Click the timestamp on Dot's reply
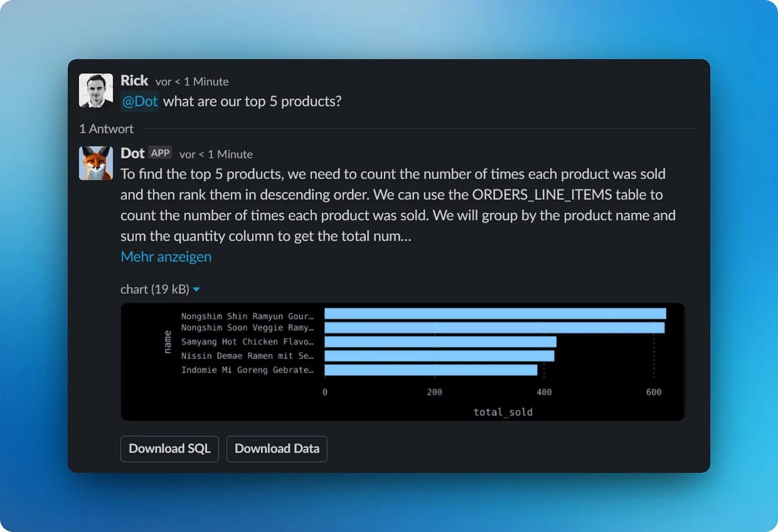 (x=216, y=154)
